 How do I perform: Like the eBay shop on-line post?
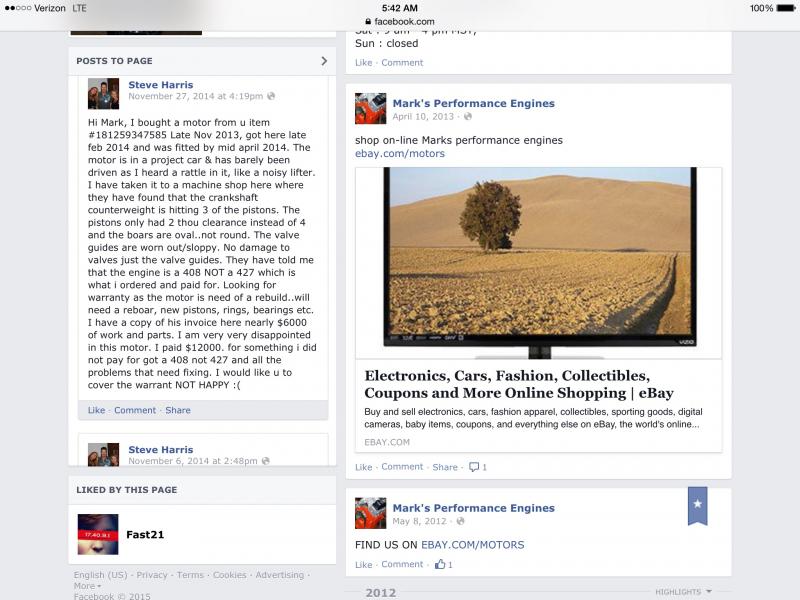363,467
